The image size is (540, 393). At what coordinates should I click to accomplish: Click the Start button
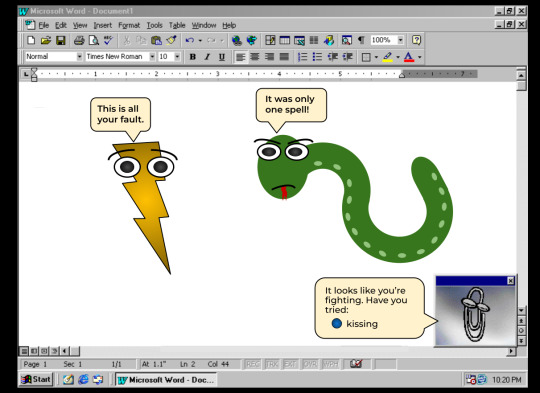point(36,380)
